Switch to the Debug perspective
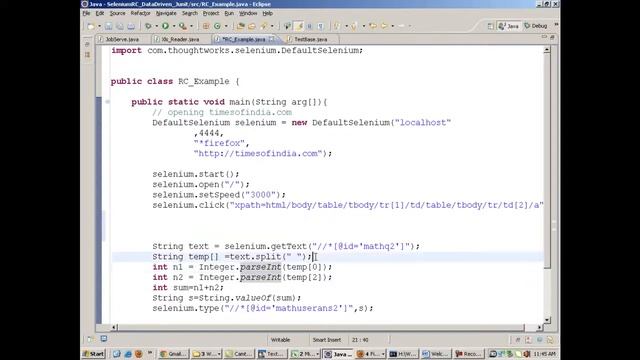This screenshot has height=360, width=640. click(x=536, y=26)
